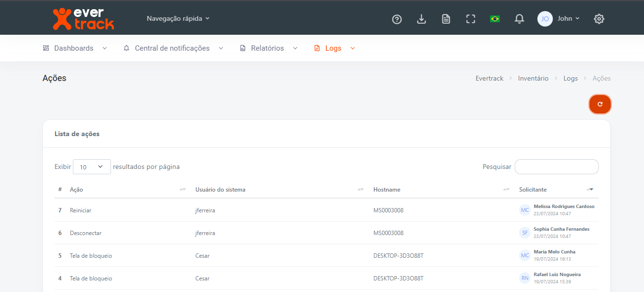Open the help question mark icon
This screenshot has width=644, height=292.
pyautogui.click(x=397, y=19)
